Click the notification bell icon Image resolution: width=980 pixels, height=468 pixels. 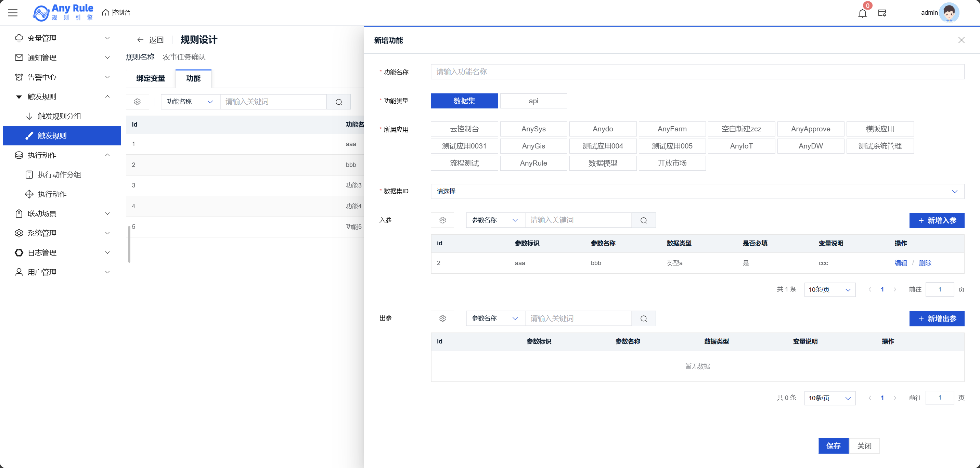(x=862, y=13)
